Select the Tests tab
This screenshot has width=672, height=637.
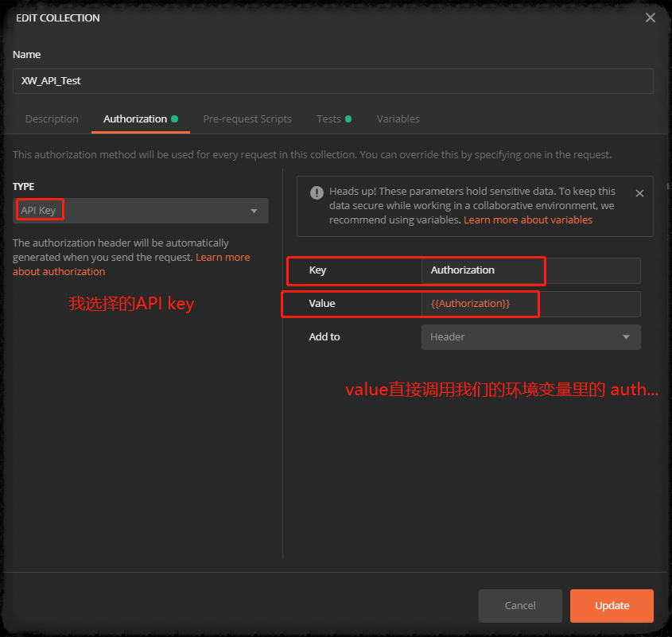(328, 118)
